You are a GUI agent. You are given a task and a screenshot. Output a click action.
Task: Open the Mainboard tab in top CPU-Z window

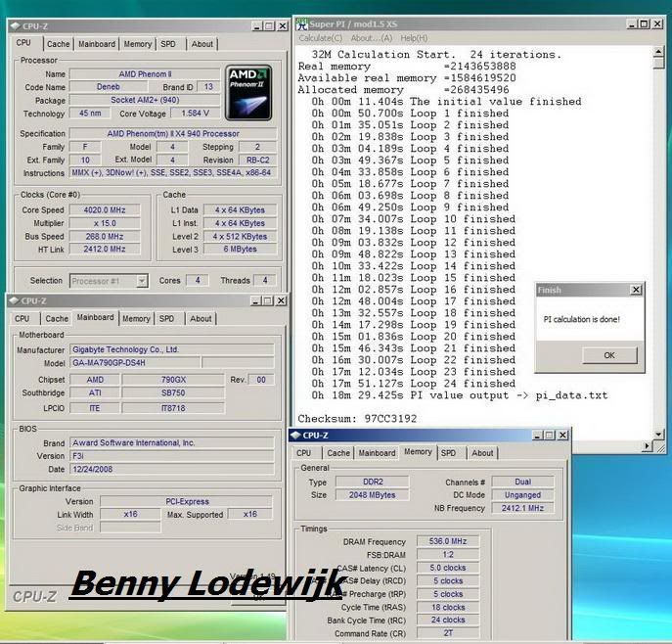[97, 44]
